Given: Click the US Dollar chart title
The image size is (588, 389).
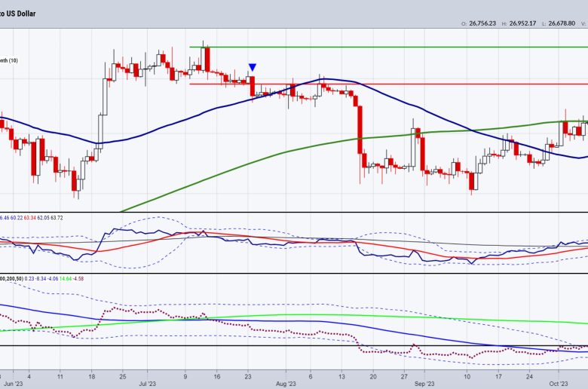Looking at the screenshot, I should [17, 14].
